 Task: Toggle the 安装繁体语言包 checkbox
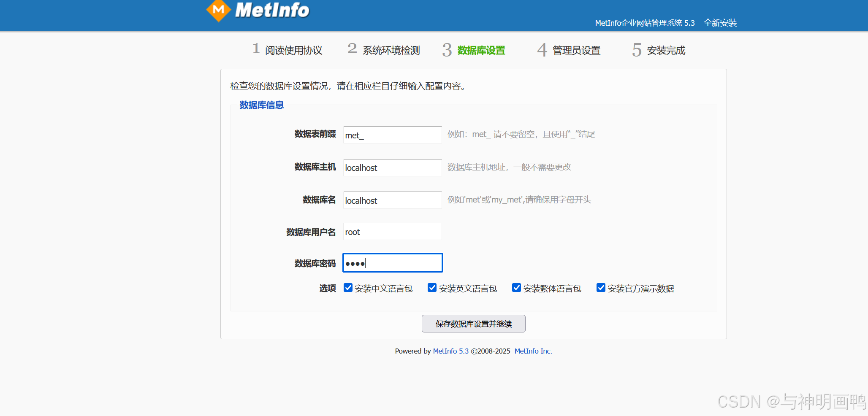tap(516, 288)
